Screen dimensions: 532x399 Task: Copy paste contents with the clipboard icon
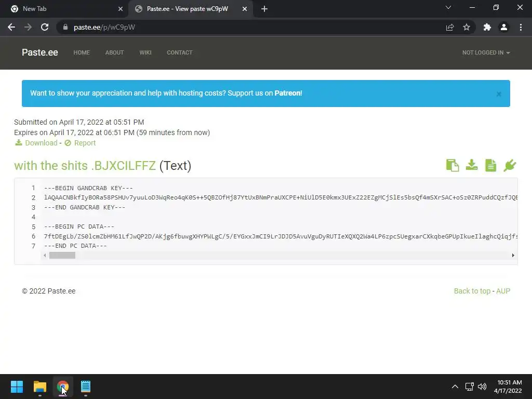[x=453, y=166]
